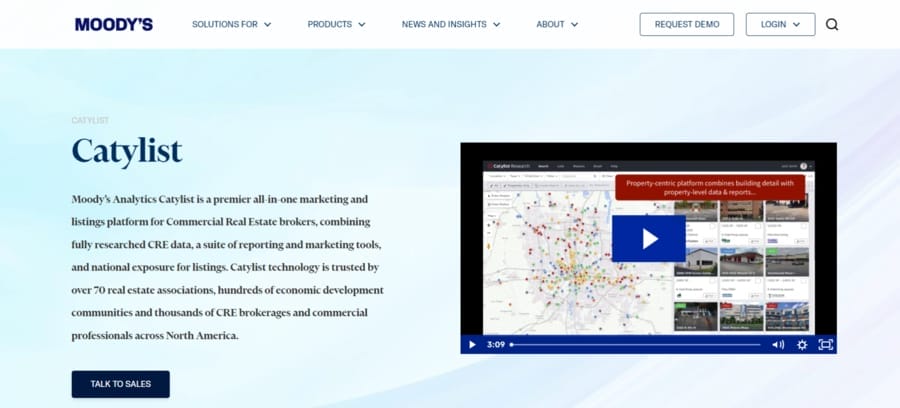Click the small play icon in video control bar
The height and width of the screenshot is (408, 900).
click(472, 345)
